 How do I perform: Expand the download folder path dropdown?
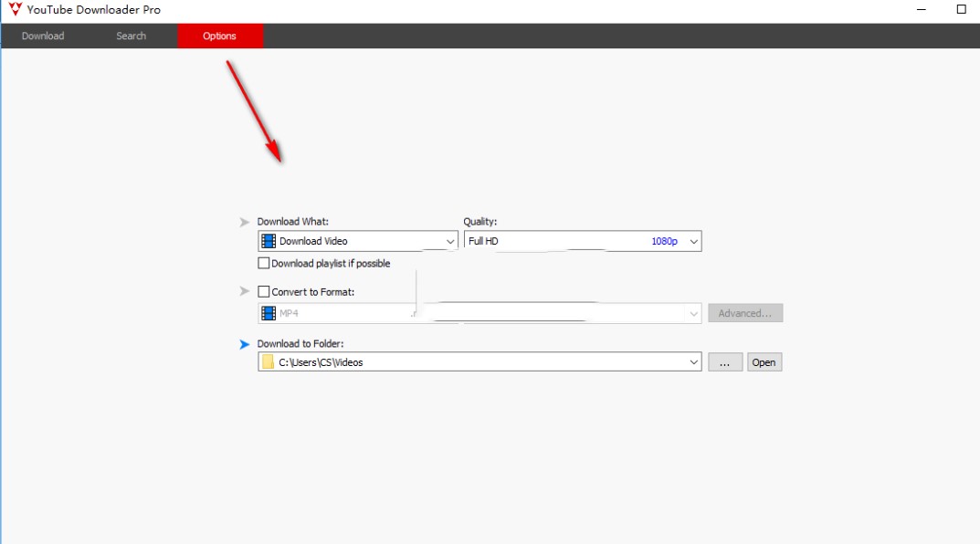click(693, 361)
